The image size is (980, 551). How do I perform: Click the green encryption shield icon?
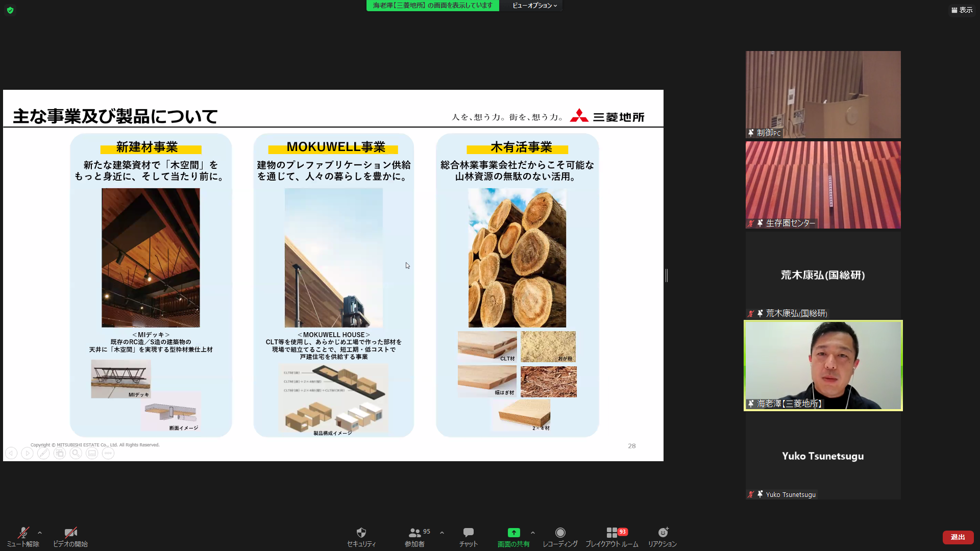[10, 10]
